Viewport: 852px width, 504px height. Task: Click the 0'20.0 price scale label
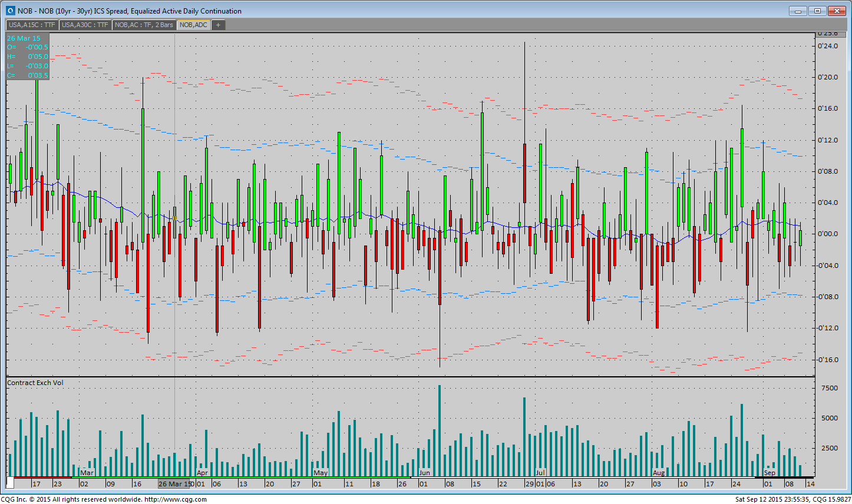click(828, 77)
